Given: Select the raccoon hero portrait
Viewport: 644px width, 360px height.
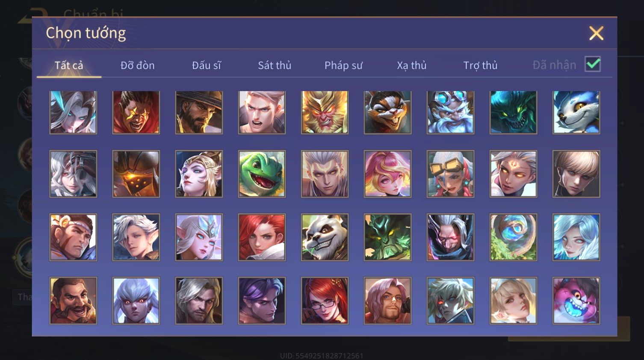Looking at the screenshot, I should (387, 112).
